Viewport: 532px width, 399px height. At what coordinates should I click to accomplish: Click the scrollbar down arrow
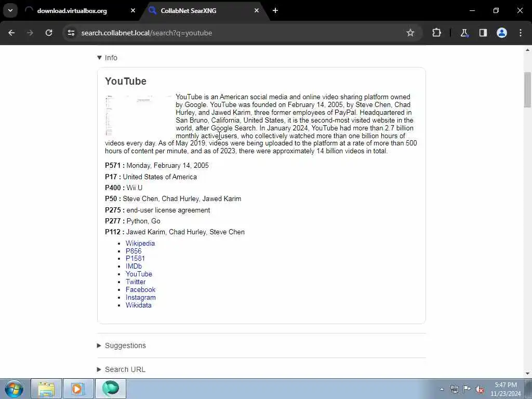click(x=527, y=374)
